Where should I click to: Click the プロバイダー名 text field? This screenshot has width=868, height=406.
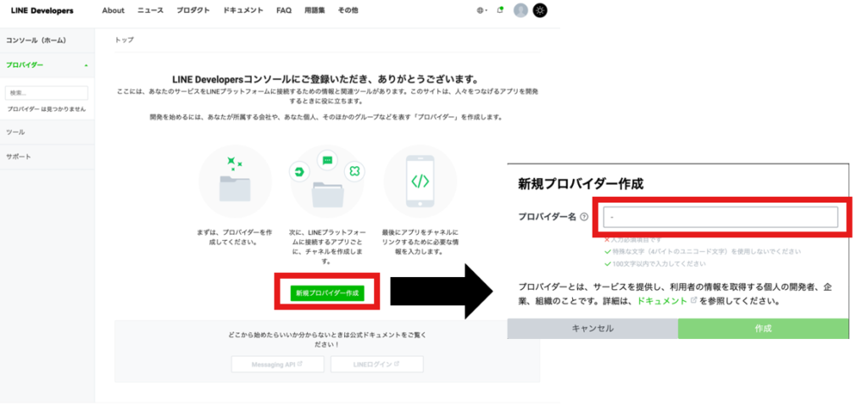coord(720,218)
